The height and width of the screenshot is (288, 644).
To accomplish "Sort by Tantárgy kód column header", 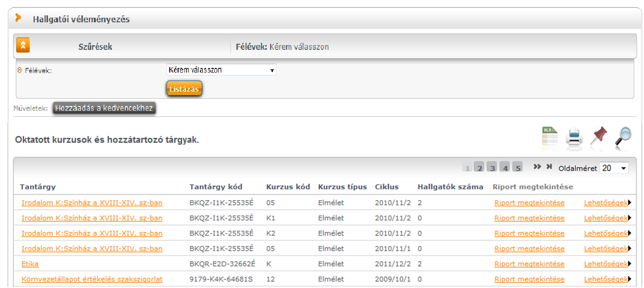I will click(x=216, y=187).
